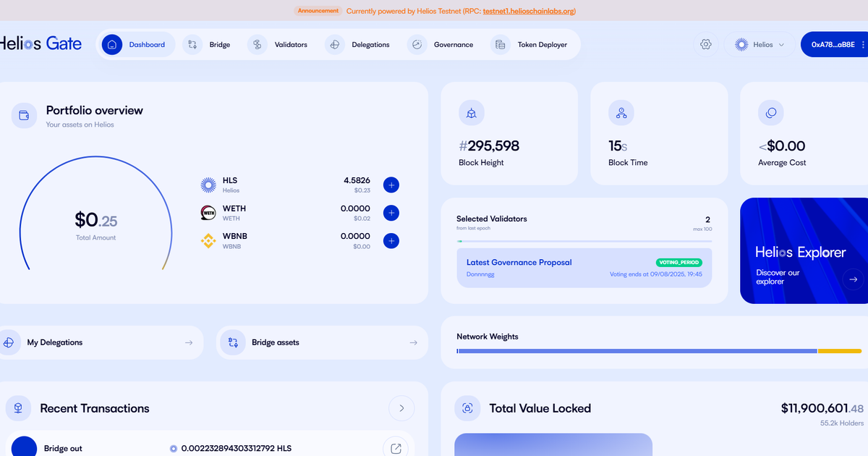Click the plus button next to WBNB
868x456 pixels.
(x=391, y=241)
